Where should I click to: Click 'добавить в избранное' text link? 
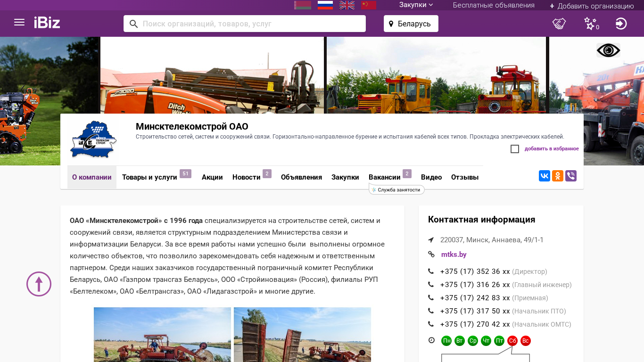click(x=552, y=149)
